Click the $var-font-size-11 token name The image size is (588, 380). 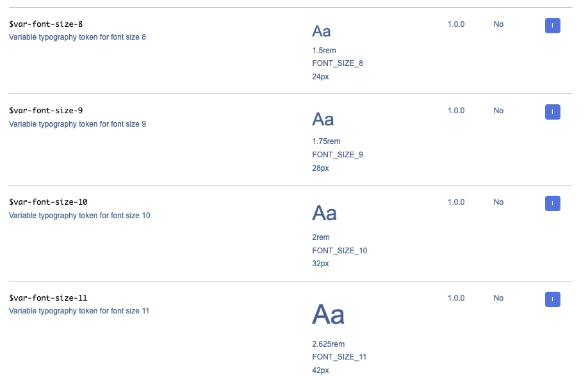coord(48,298)
